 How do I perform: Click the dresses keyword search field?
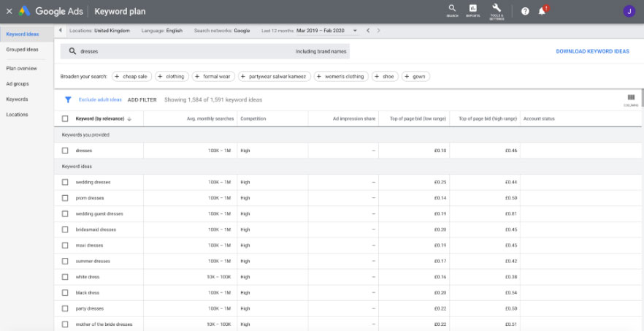(x=183, y=51)
